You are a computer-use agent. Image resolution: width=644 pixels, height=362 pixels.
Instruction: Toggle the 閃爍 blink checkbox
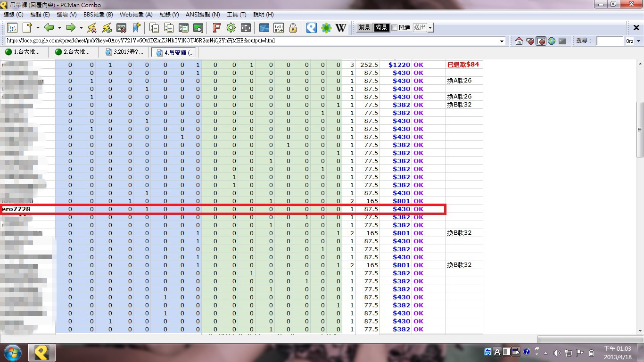point(394,28)
